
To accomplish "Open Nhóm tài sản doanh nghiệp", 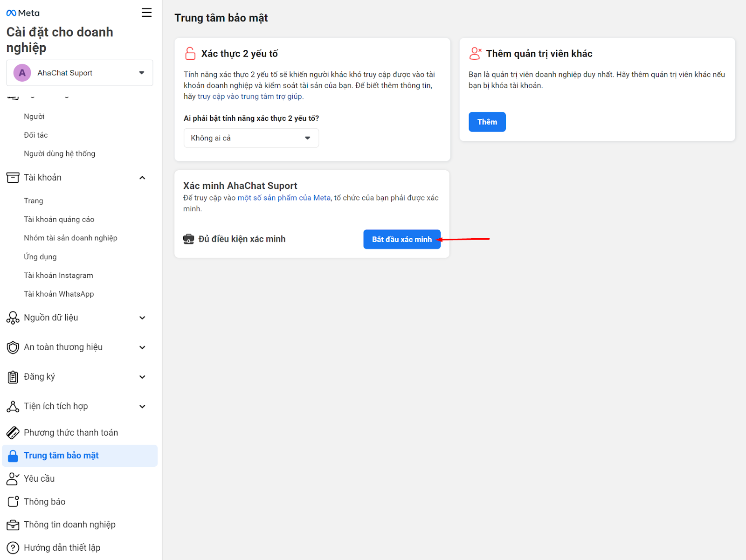I will click(x=71, y=238).
